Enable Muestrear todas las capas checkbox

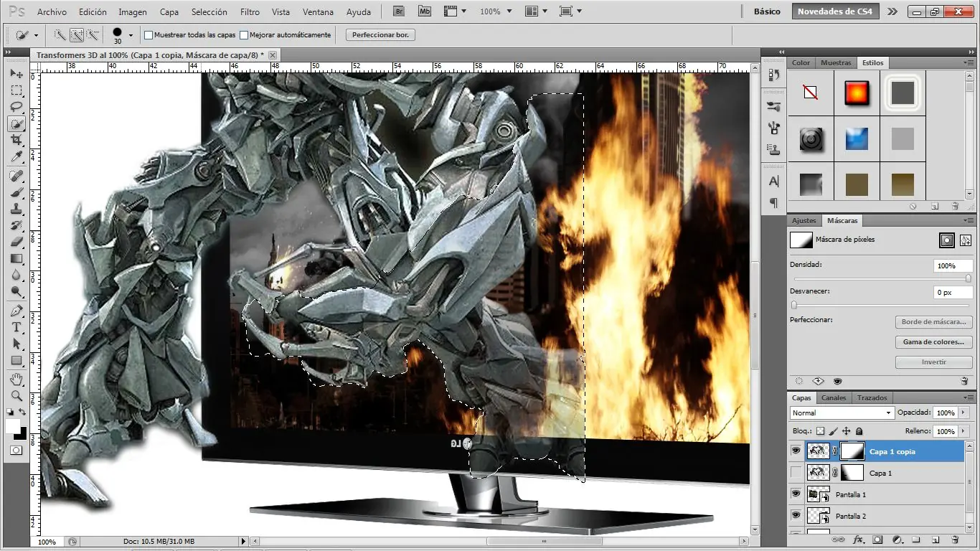149,34
